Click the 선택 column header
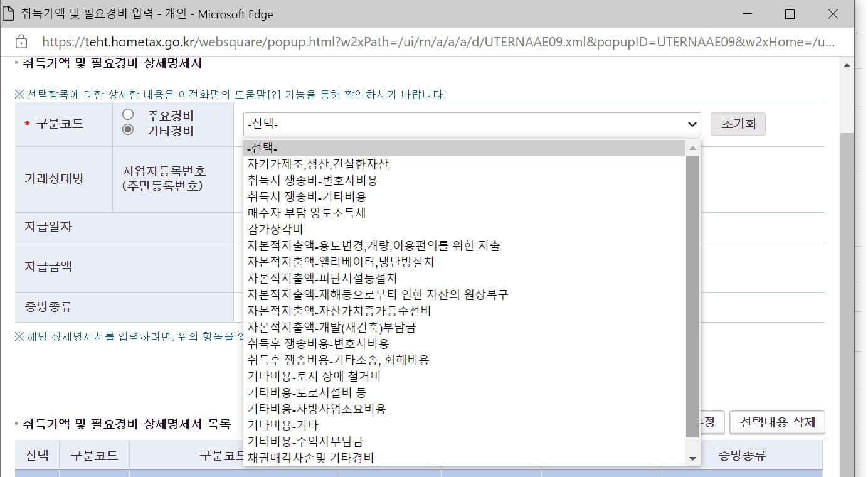868x477 pixels. click(x=37, y=455)
